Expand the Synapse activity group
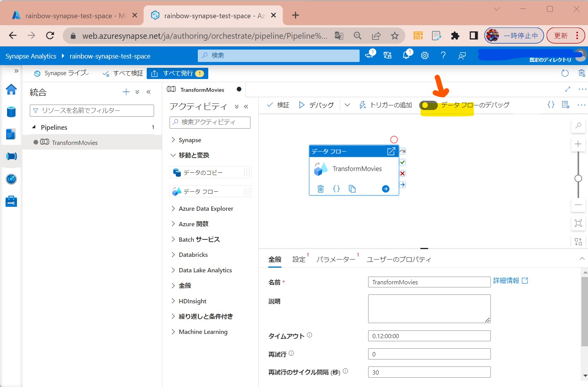This screenshot has width=588, height=387. pos(173,140)
